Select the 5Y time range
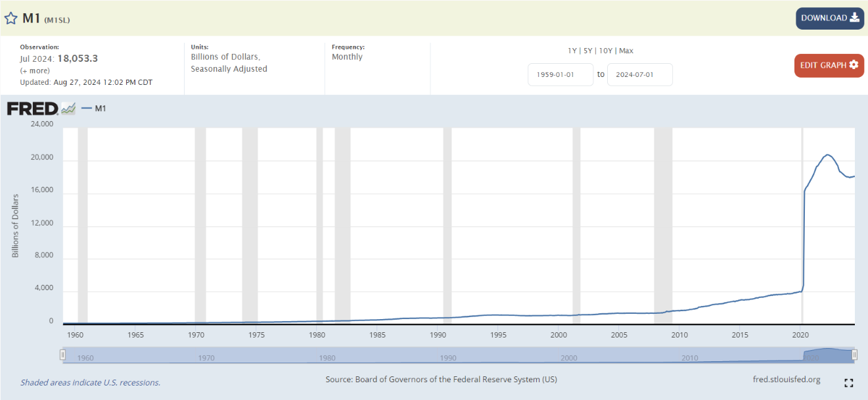 (x=588, y=51)
